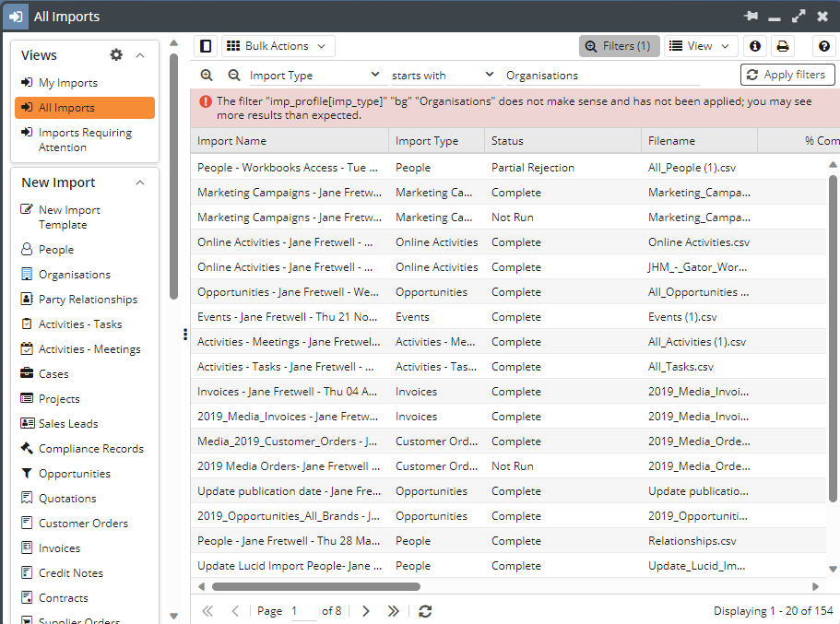Start a new Organisations import
This screenshot has height=624, width=840.
pyautogui.click(x=74, y=275)
